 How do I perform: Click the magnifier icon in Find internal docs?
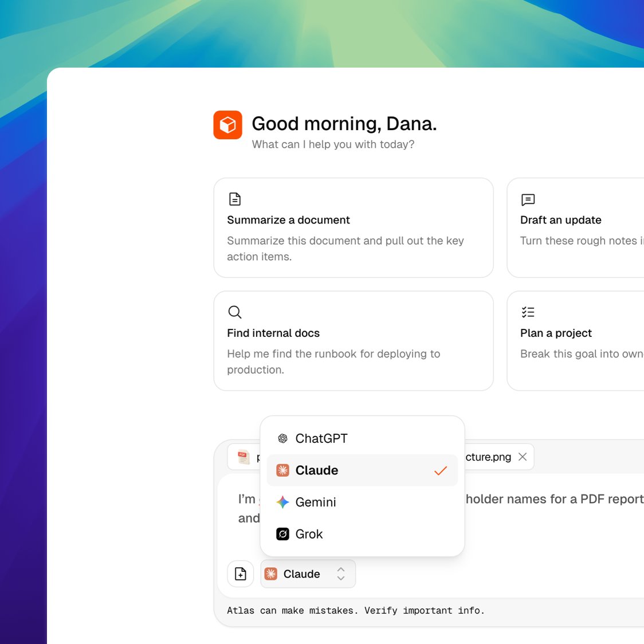click(234, 312)
